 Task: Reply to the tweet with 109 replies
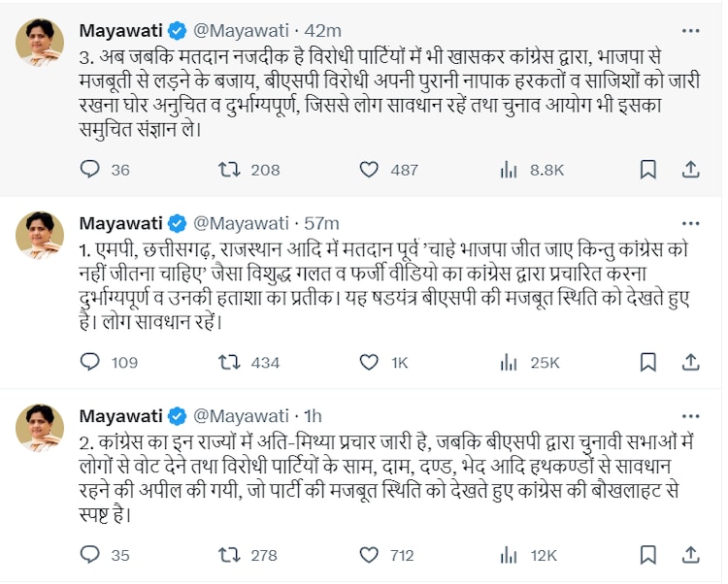click(x=90, y=363)
